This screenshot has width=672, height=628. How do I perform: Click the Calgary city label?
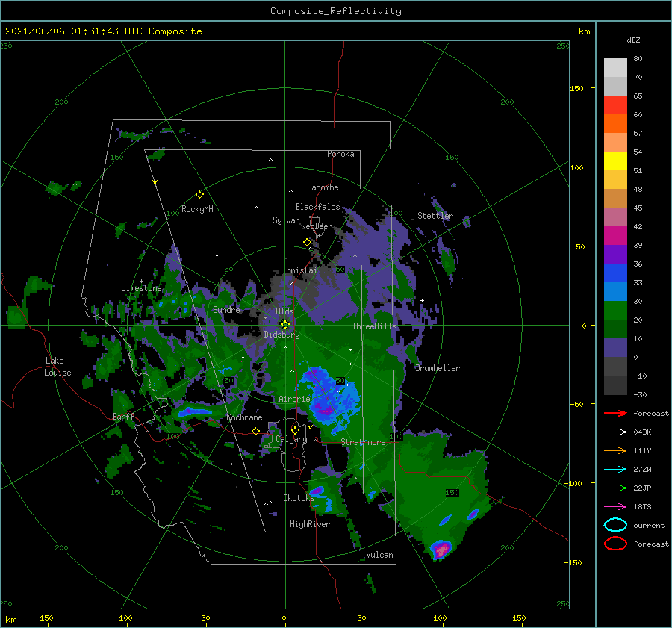tap(291, 439)
